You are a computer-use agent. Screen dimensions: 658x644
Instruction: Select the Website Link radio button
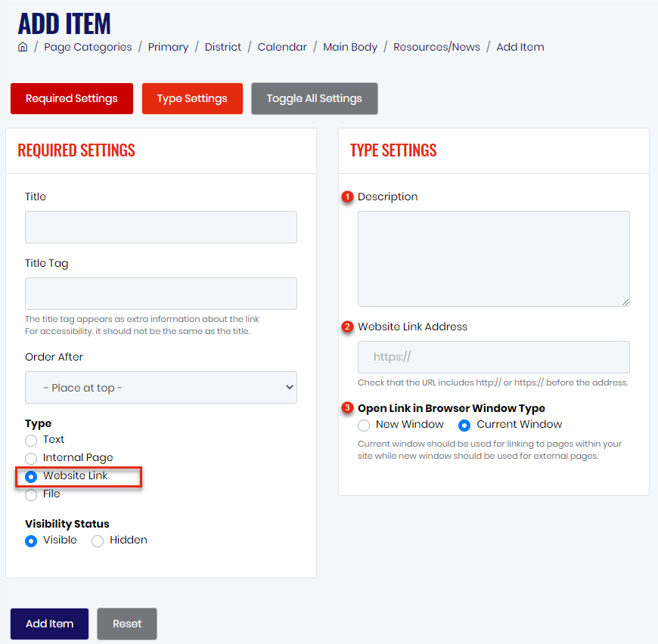pyautogui.click(x=31, y=477)
